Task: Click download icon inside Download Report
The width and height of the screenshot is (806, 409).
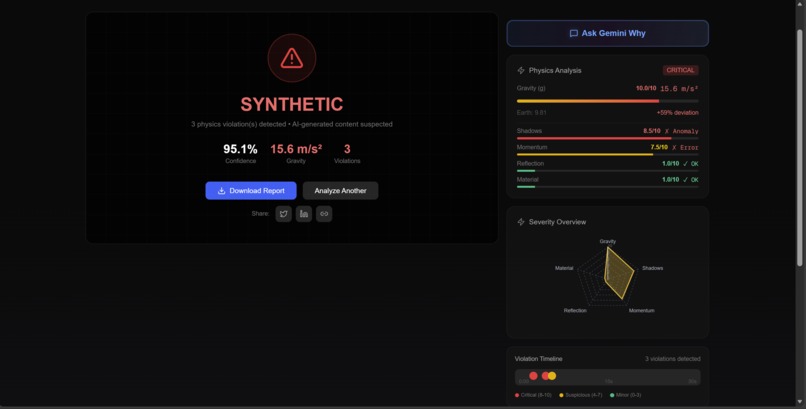Action: click(221, 191)
